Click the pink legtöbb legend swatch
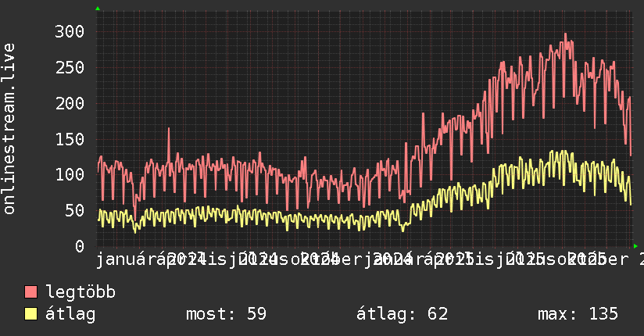This screenshot has width=644, height=336. pos(30,292)
